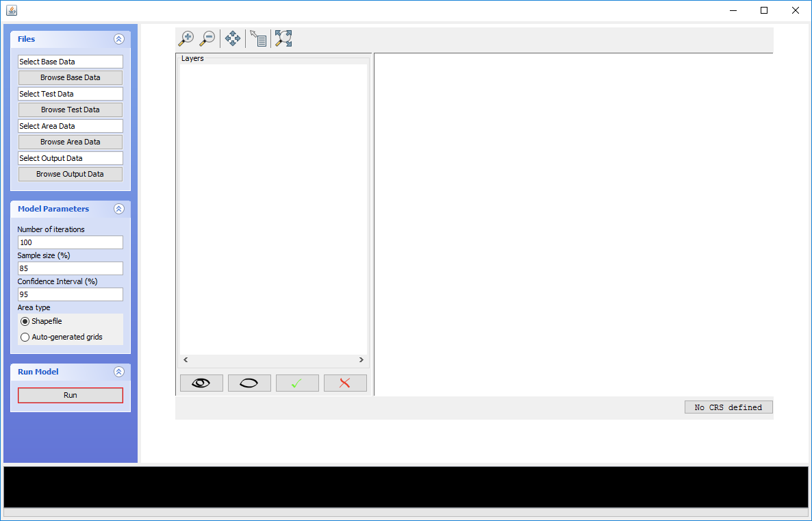Click the Number of iterations field
Screen dimensions: 812x521
71,242
